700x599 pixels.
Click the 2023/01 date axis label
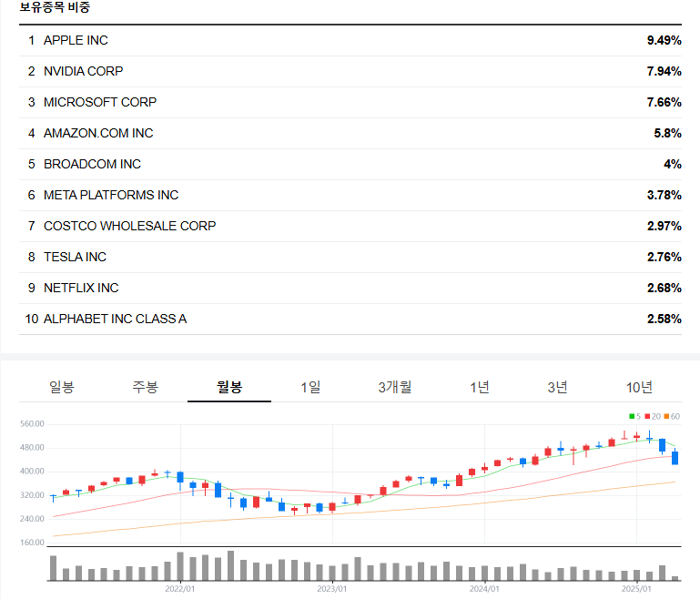click(x=332, y=589)
